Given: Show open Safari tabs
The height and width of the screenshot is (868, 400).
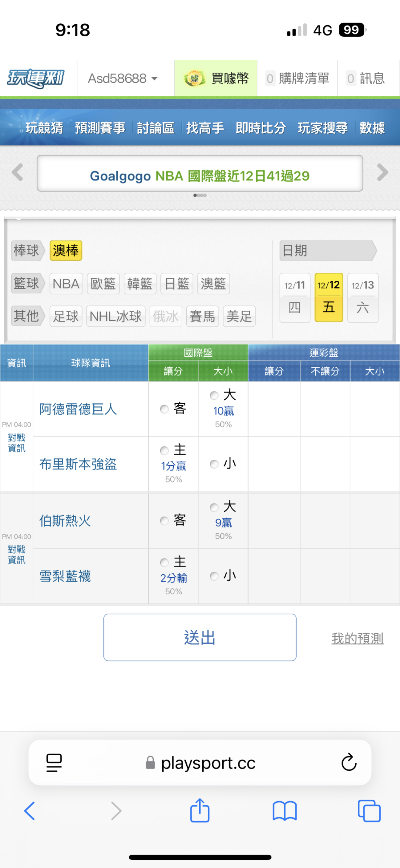Looking at the screenshot, I should click(369, 811).
